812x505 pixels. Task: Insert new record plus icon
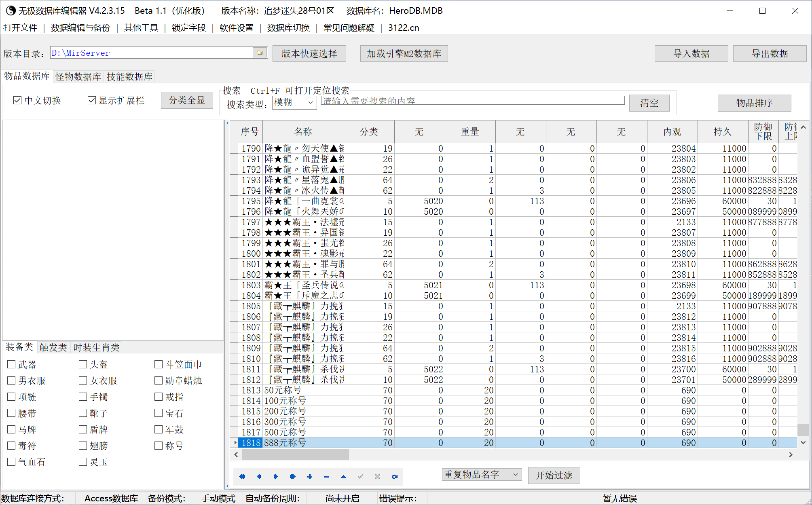click(x=310, y=477)
